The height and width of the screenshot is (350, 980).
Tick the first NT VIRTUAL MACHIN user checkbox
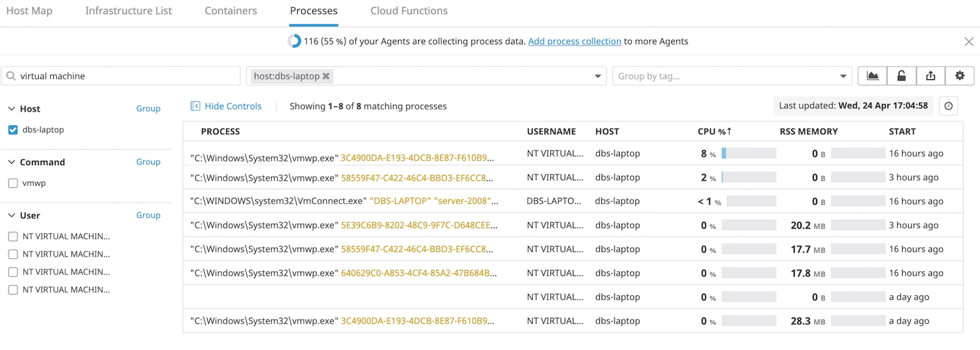tap(13, 236)
